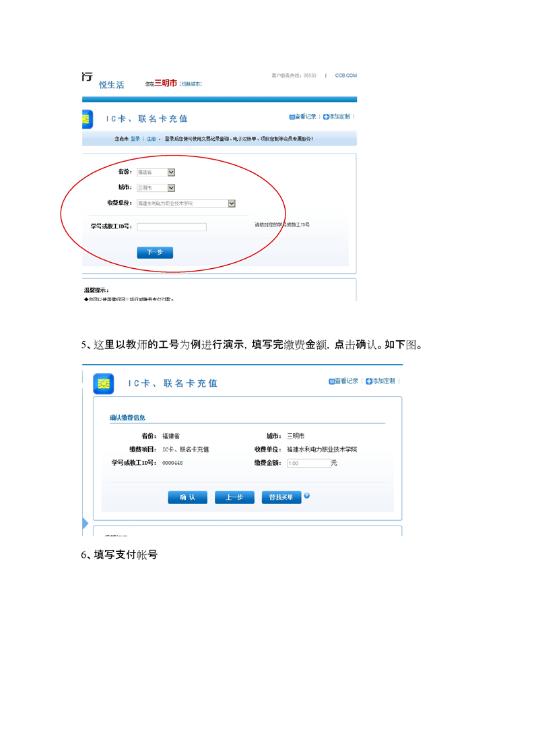Screen dimensions: 534x756
Task: Click the 注册 register link
Action: [152, 139]
